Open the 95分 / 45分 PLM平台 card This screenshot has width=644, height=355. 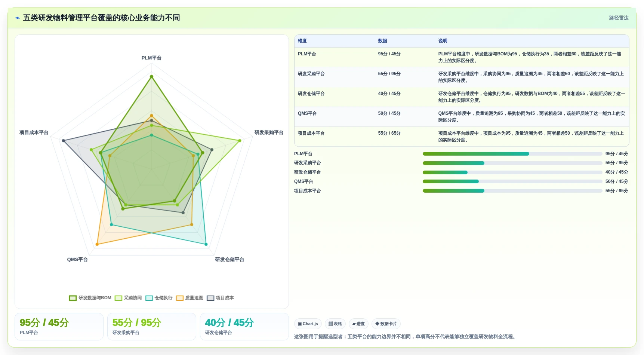[59, 327]
